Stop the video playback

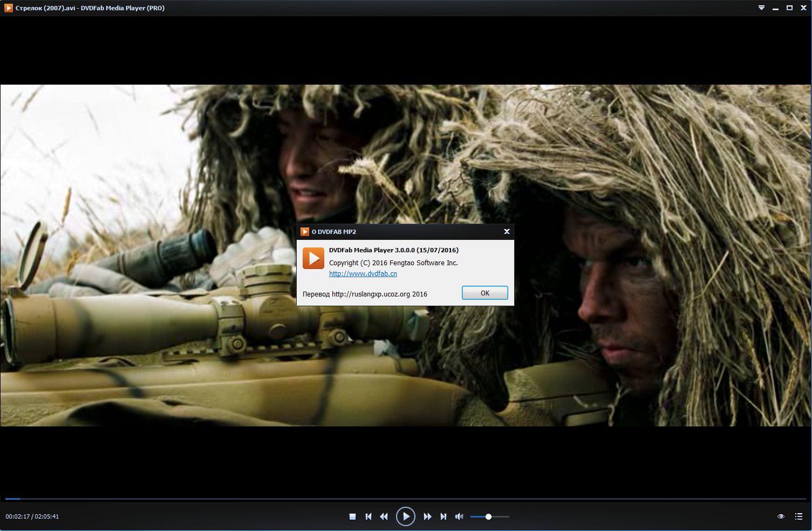point(352,516)
